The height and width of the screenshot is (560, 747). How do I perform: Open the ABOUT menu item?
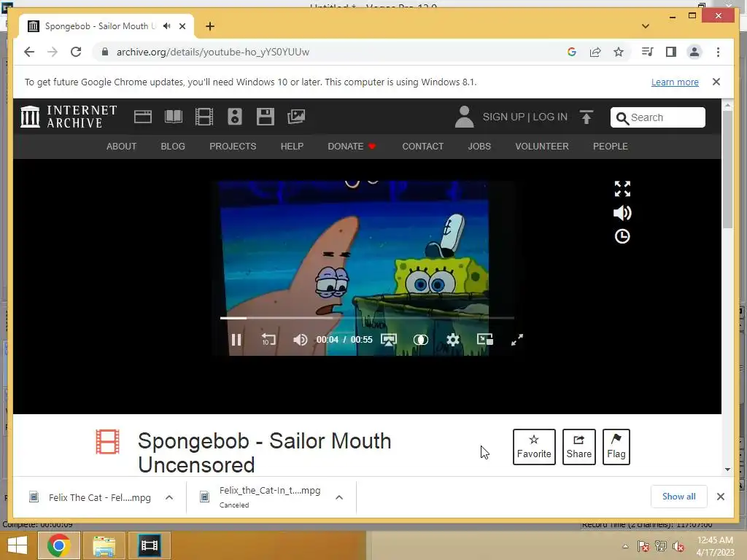122,146
